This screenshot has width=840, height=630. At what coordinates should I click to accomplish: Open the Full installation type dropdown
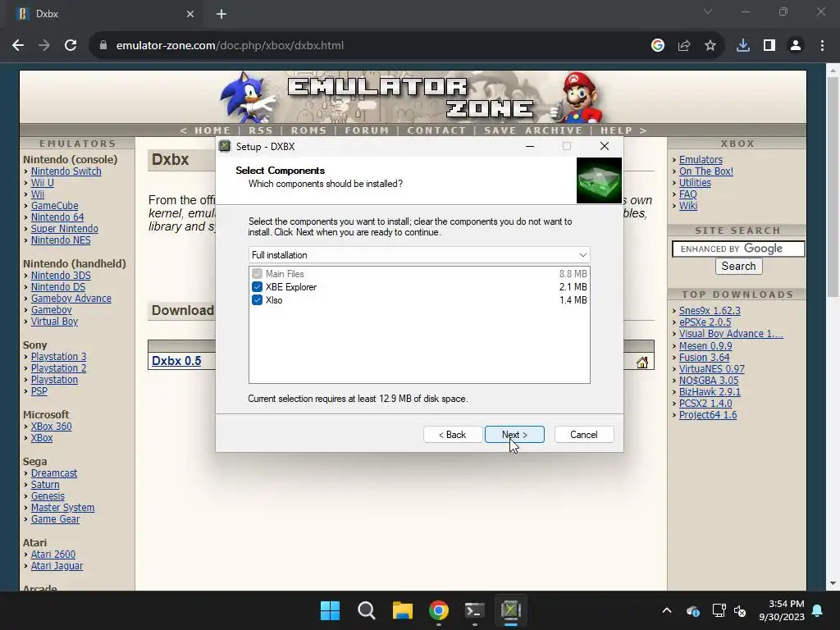coord(419,255)
